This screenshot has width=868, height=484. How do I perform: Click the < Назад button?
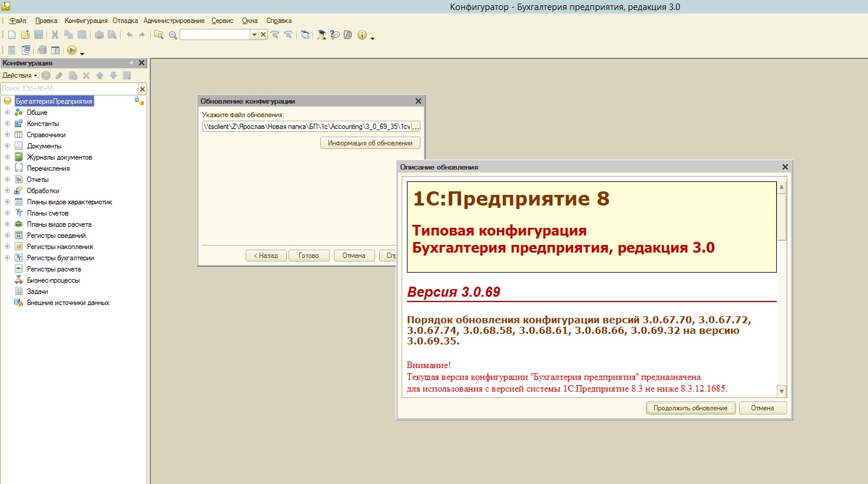click(x=266, y=256)
